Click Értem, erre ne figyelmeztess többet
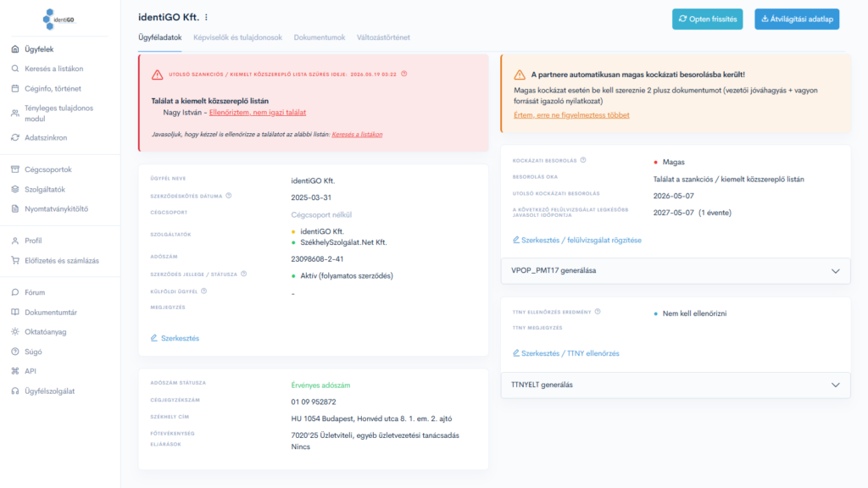This screenshot has width=868, height=488. [571, 115]
